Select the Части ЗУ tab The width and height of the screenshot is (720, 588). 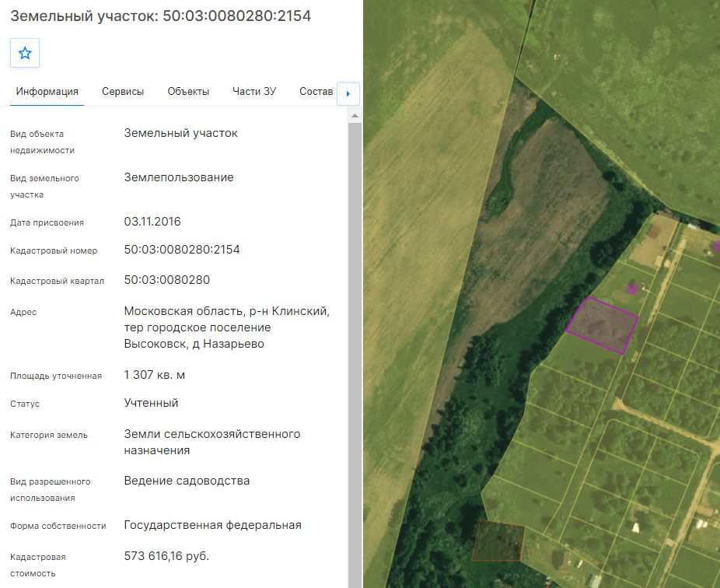254,92
